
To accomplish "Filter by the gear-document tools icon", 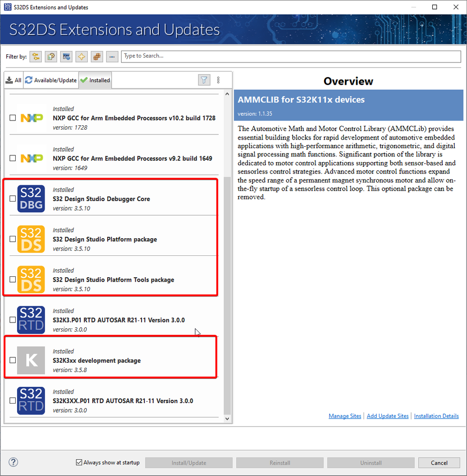I will (51, 57).
